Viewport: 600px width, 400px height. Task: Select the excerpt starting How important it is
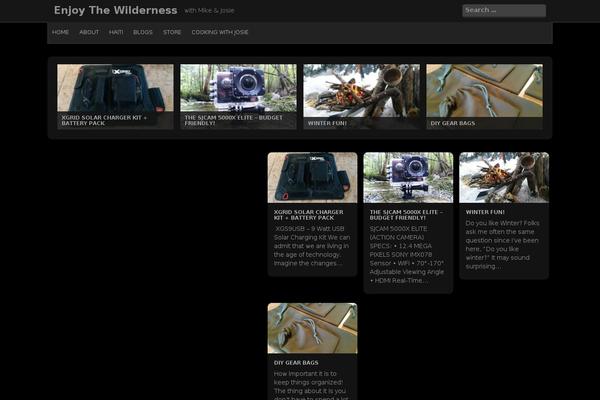[311, 385]
